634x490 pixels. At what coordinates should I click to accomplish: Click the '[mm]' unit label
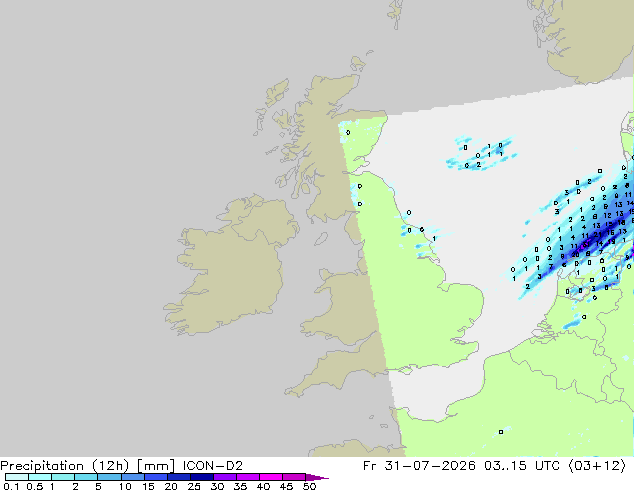coord(156,466)
